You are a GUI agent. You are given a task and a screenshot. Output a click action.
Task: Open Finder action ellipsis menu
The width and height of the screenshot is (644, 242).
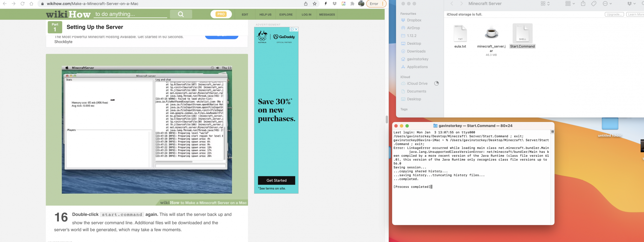click(607, 4)
